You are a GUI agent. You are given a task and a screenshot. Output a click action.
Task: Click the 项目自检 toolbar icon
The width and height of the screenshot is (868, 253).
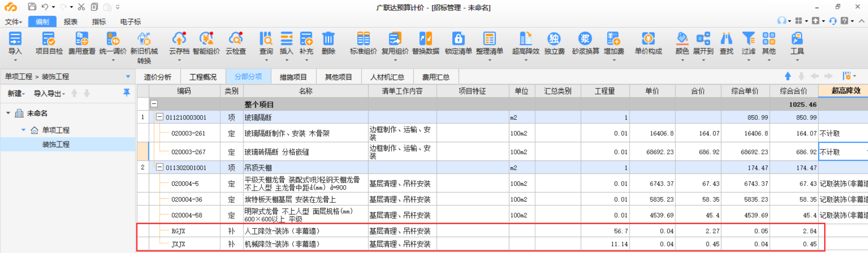(49, 39)
